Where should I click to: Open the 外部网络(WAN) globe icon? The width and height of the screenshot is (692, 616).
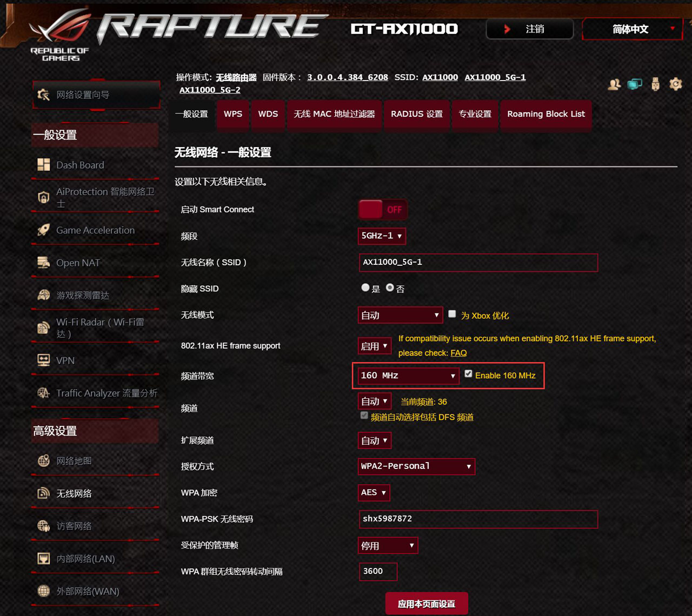(44, 591)
